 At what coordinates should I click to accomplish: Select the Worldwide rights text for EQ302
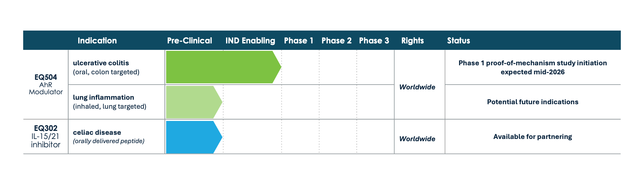[417, 139]
